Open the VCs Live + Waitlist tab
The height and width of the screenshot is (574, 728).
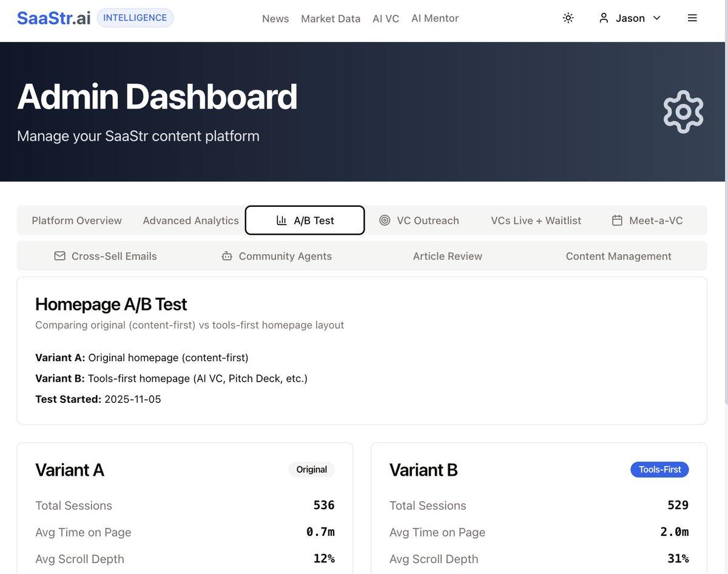pyautogui.click(x=535, y=220)
